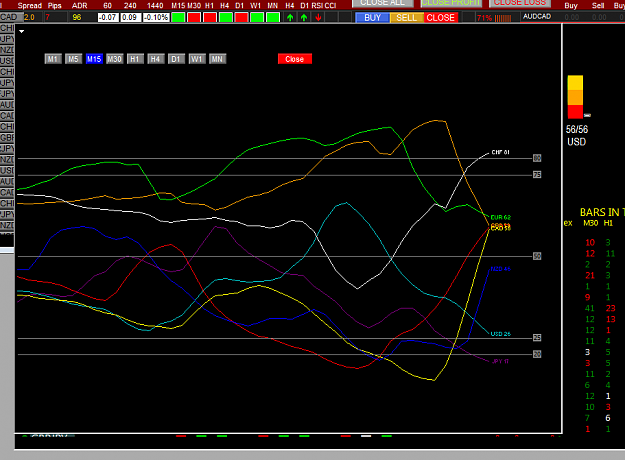Screen dimensions: 625x460
Task: Click the Spread column header
Action: click(x=29, y=6)
